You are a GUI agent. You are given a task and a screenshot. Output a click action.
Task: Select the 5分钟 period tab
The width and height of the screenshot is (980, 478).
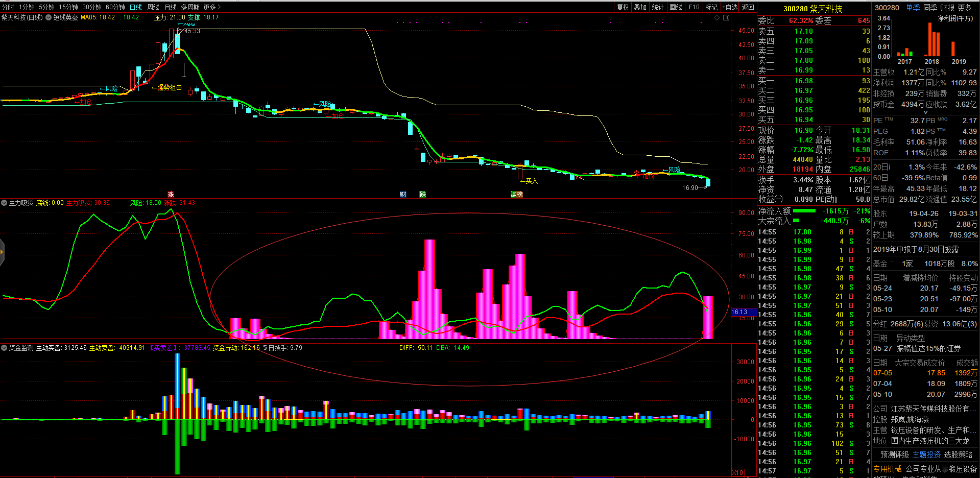pyautogui.click(x=46, y=7)
